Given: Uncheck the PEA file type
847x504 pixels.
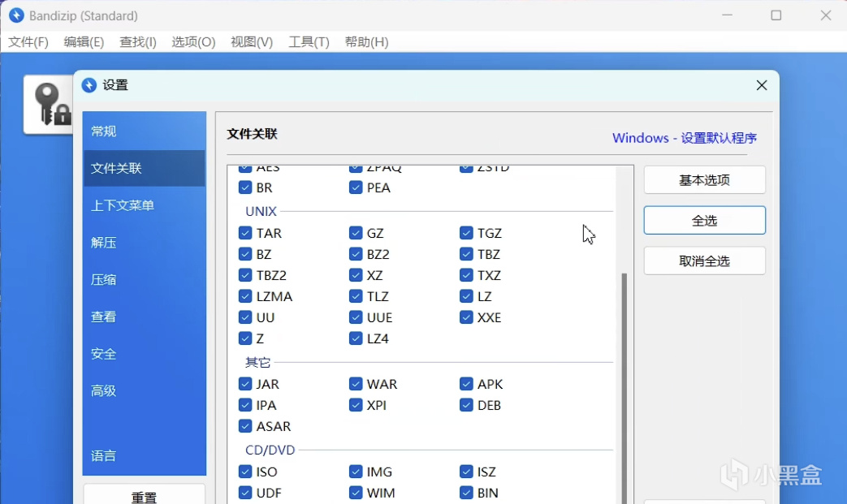Looking at the screenshot, I should [x=356, y=187].
